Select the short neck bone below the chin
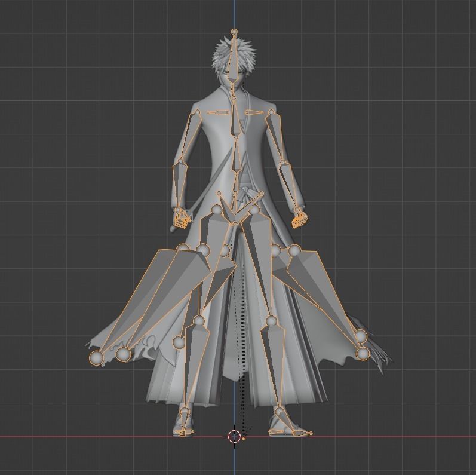476x475 pixels. (233, 90)
